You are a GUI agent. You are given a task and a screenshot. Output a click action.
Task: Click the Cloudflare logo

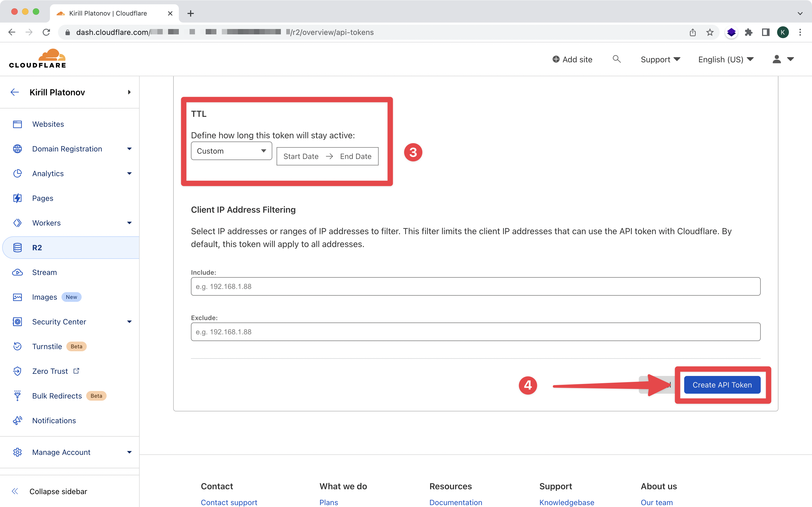click(38, 59)
